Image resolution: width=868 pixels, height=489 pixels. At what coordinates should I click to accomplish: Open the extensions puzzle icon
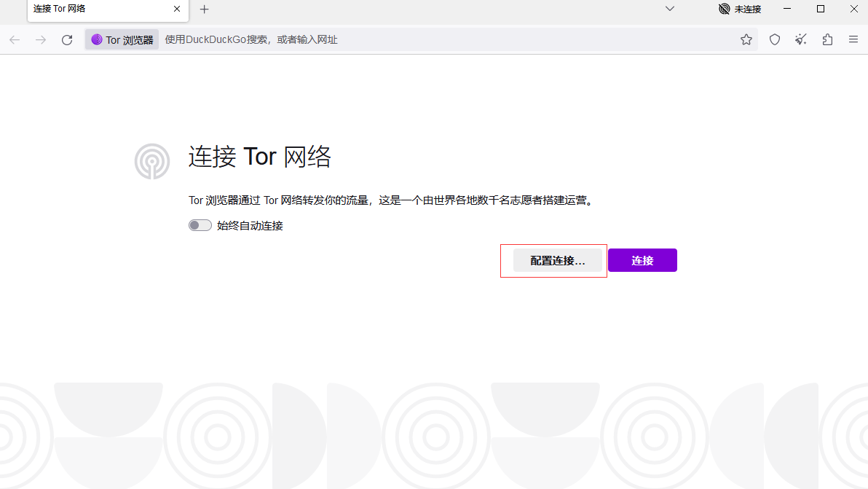click(x=828, y=40)
